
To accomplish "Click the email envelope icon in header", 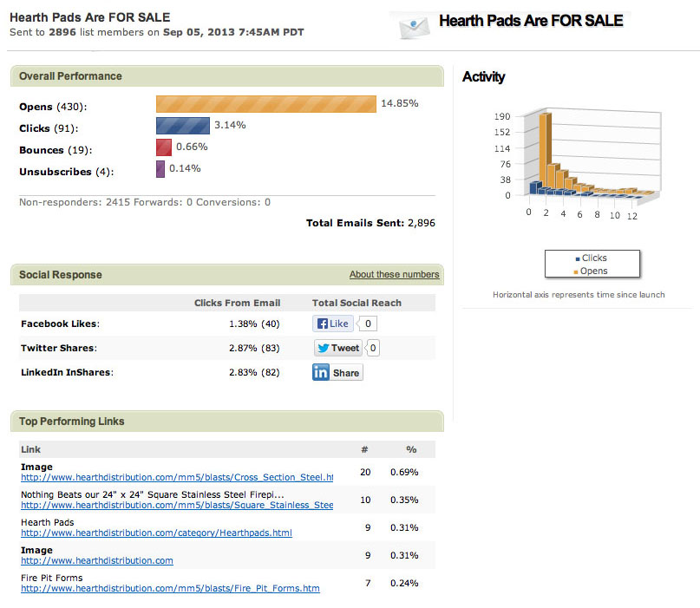I will pyautogui.click(x=414, y=26).
